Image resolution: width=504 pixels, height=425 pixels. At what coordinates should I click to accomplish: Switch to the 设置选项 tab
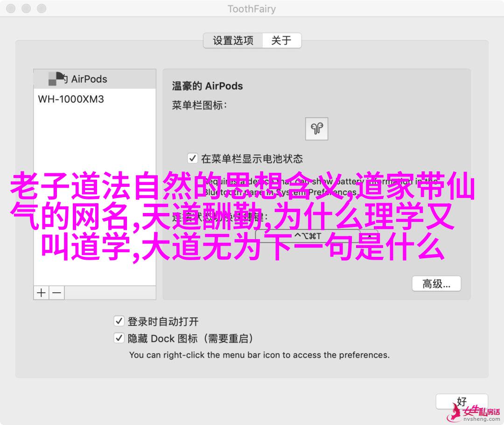coord(233,41)
